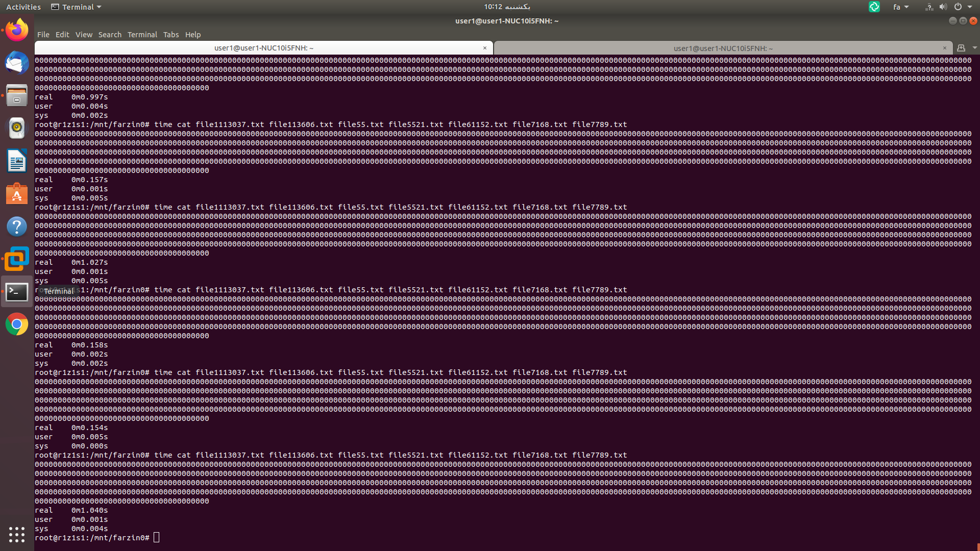Open Firefox from the dock

point(17,30)
